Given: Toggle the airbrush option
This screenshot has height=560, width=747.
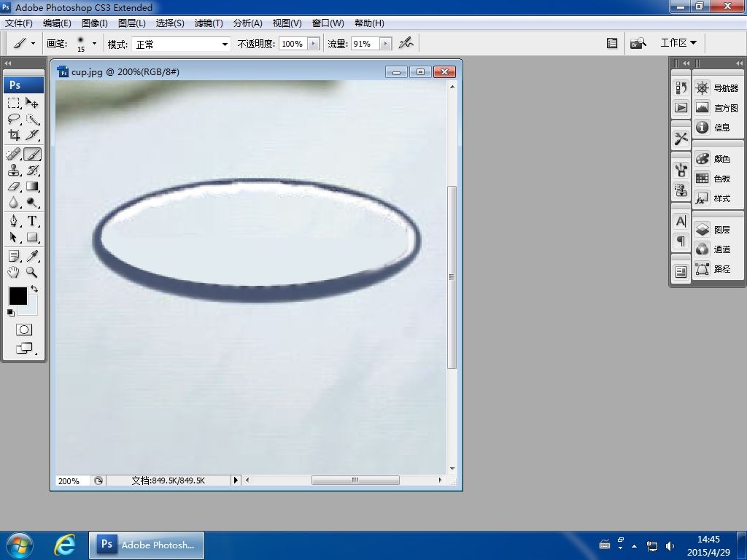Looking at the screenshot, I should tap(406, 43).
